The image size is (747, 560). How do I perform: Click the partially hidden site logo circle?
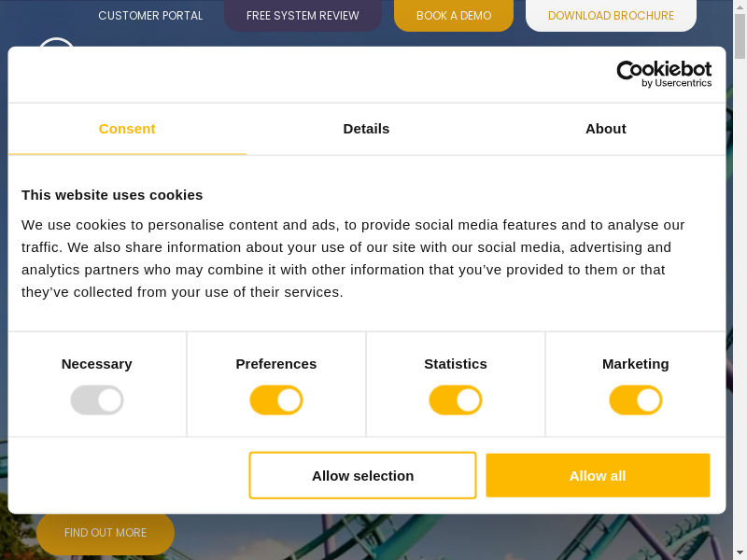57,42
